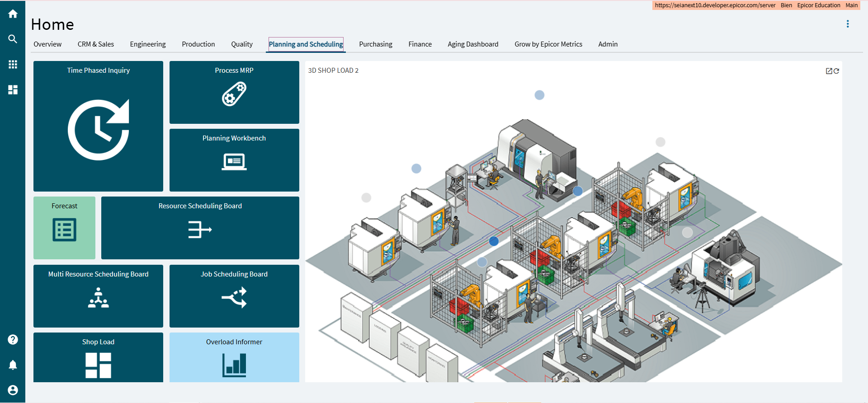Open the search magnifier icon
Screen dimensions: 868x403
13,39
